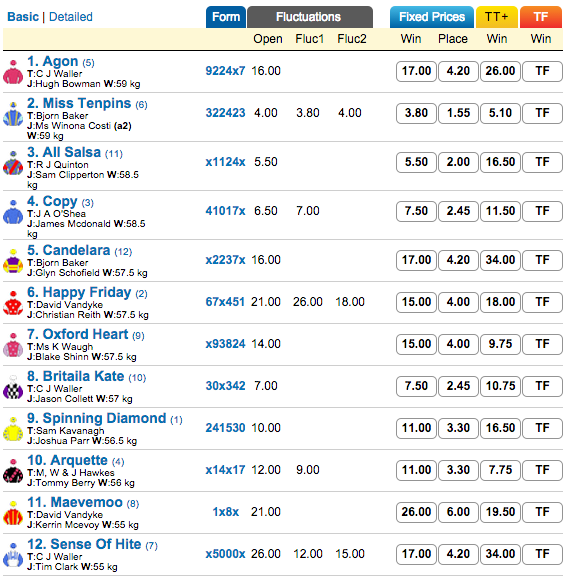Click All Salsa's red and blue silks icon
Image resolution: width=568 pixels, height=583 pixels.
[x=13, y=163]
